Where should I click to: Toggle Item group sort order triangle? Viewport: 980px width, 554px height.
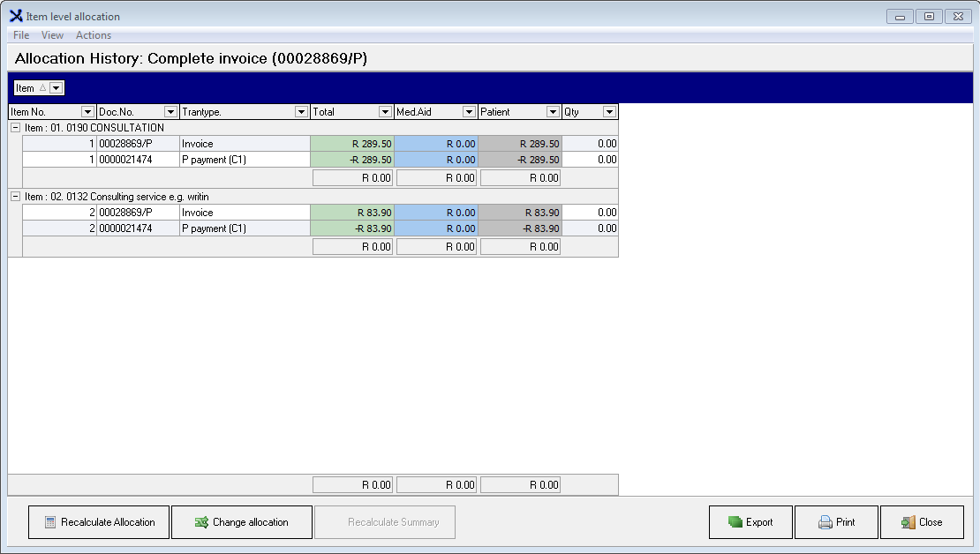(42, 88)
